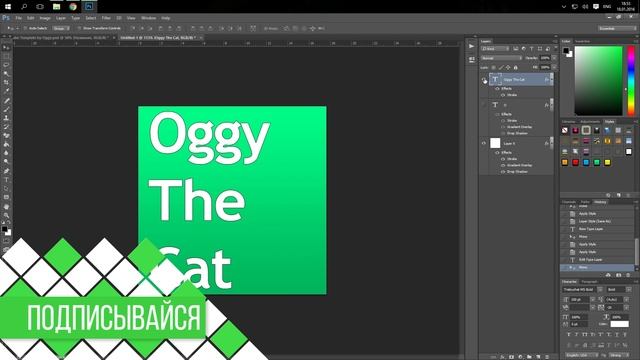Open Auto-Select Group dropdown in options bar
This screenshot has width=640, height=360.
click(61, 29)
